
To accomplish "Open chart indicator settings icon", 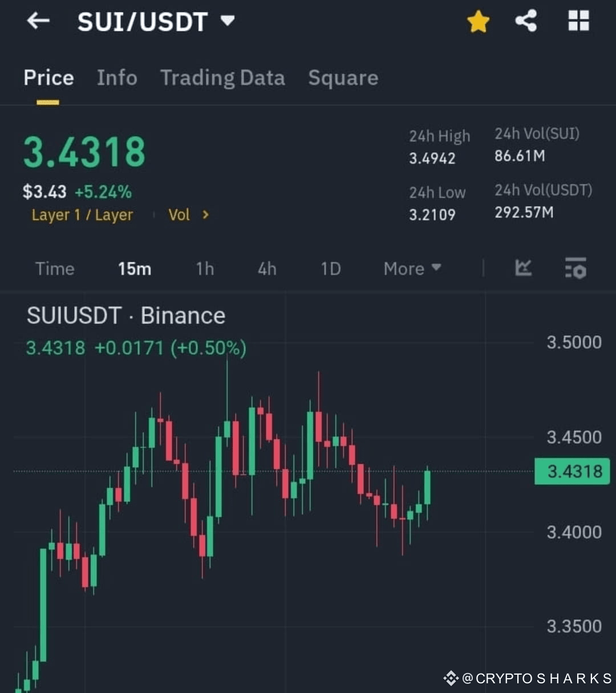I will coord(575,268).
